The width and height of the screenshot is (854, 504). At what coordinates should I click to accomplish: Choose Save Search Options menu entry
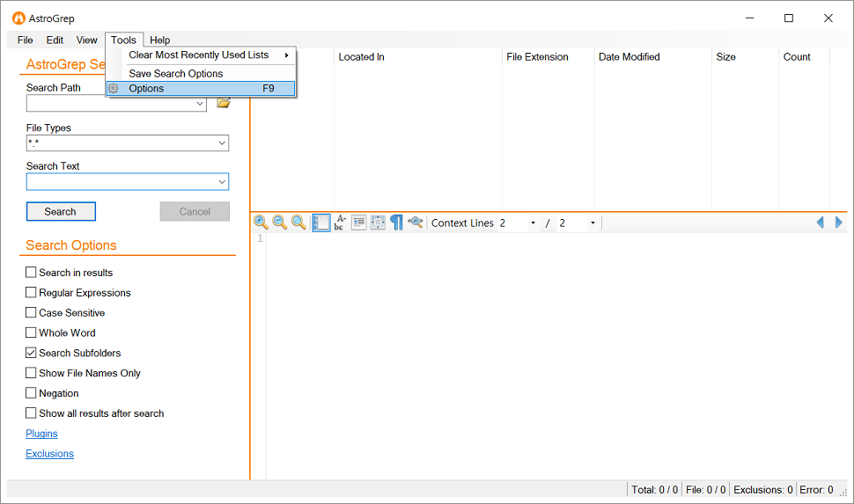click(x=201, y=74)
